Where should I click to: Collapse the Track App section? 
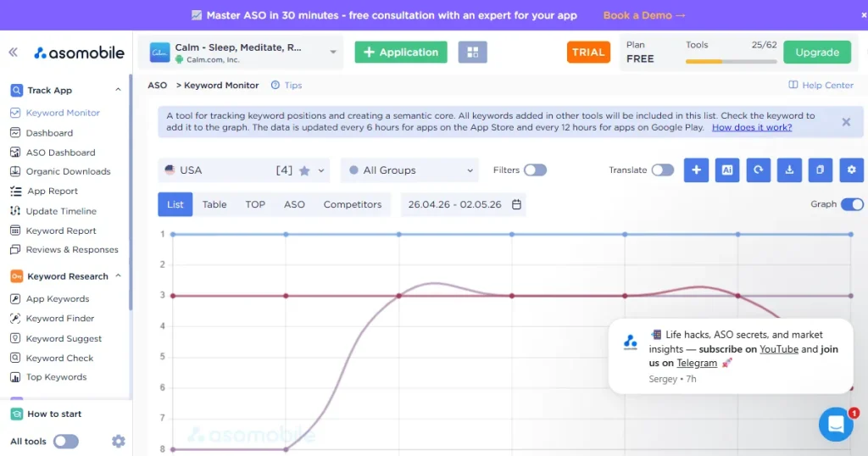coord(118,90)
